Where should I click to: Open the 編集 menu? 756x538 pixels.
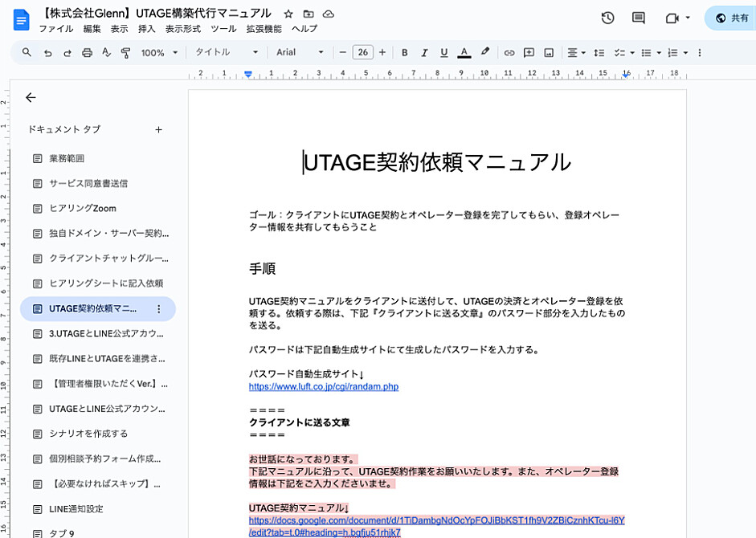(92, 29)
